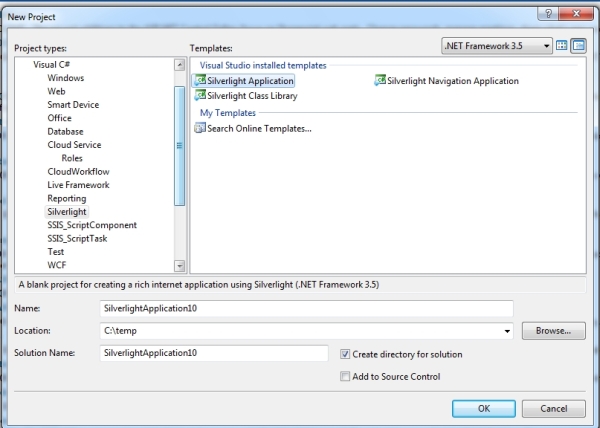
Task: Open the Location path dropdown arrow
Action: 507,331
